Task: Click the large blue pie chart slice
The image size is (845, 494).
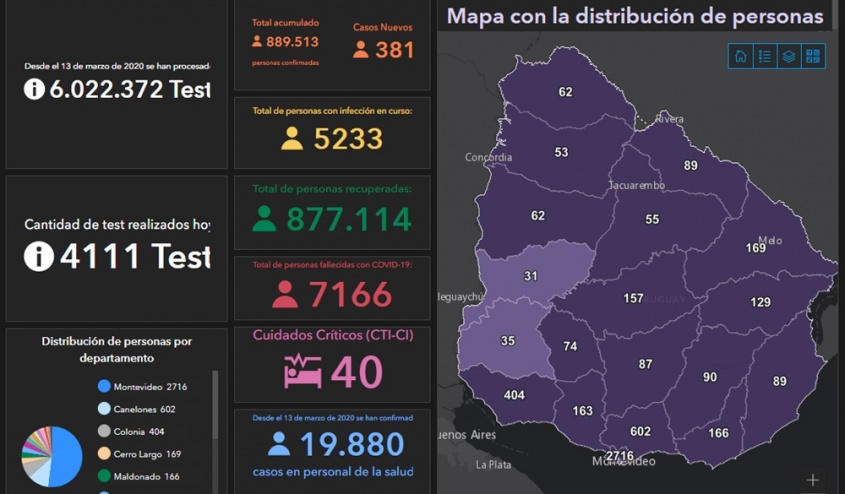Action: pyautogui.click(x=66, y=455)
